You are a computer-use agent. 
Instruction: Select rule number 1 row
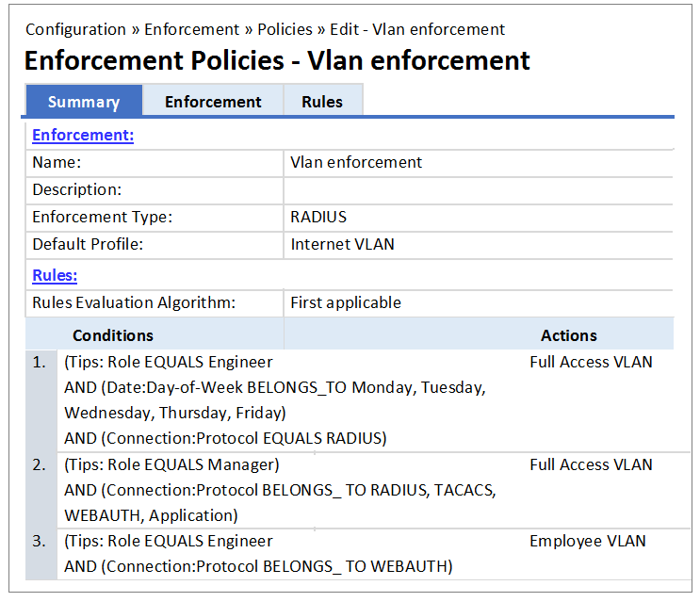tap(39, 363)
